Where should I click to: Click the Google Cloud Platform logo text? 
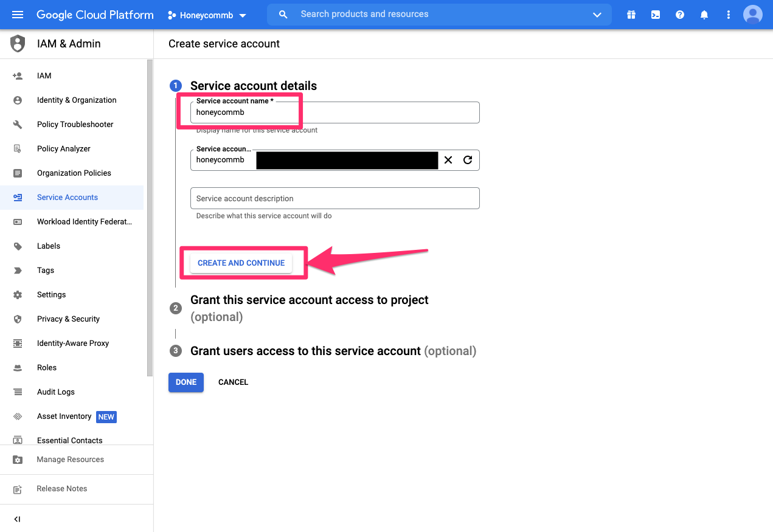click(95, 15)
